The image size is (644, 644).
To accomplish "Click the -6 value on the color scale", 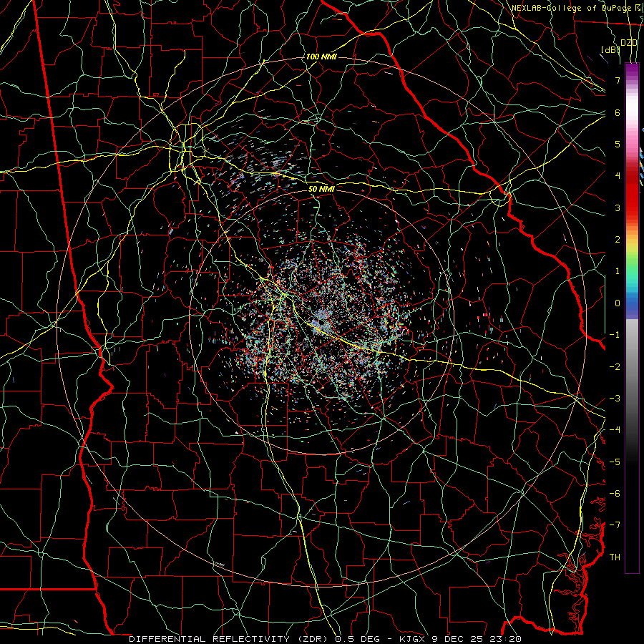I will (x=615, y=494).
